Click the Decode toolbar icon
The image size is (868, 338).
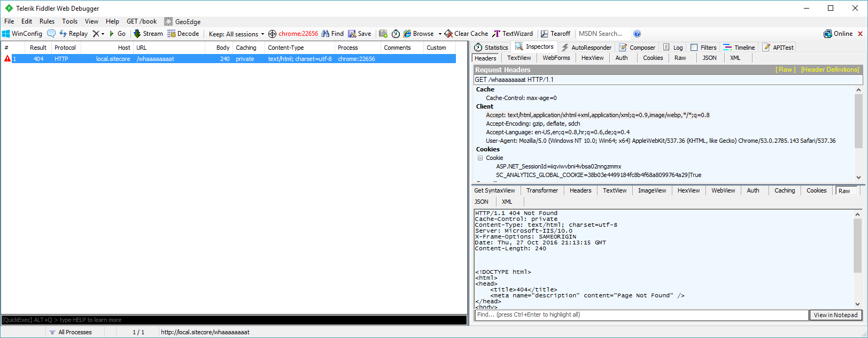(x=172, y=34)
